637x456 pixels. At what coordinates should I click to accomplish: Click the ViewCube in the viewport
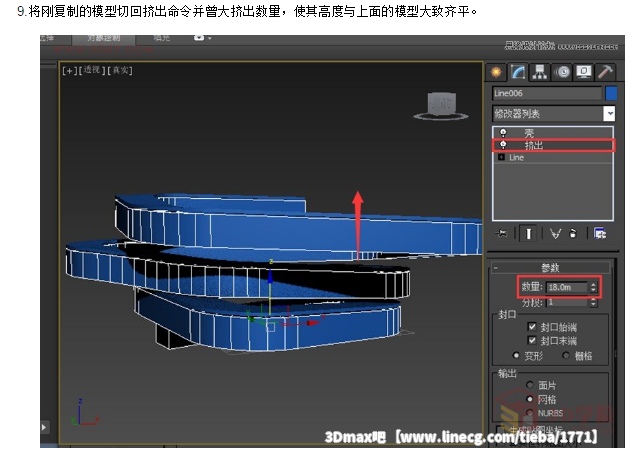[x=442, y=106]
